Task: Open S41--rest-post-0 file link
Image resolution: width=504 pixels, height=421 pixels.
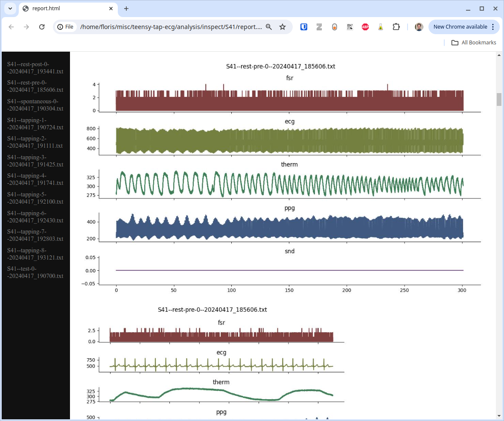Action: pyautogui.click(x=35, y=67)
